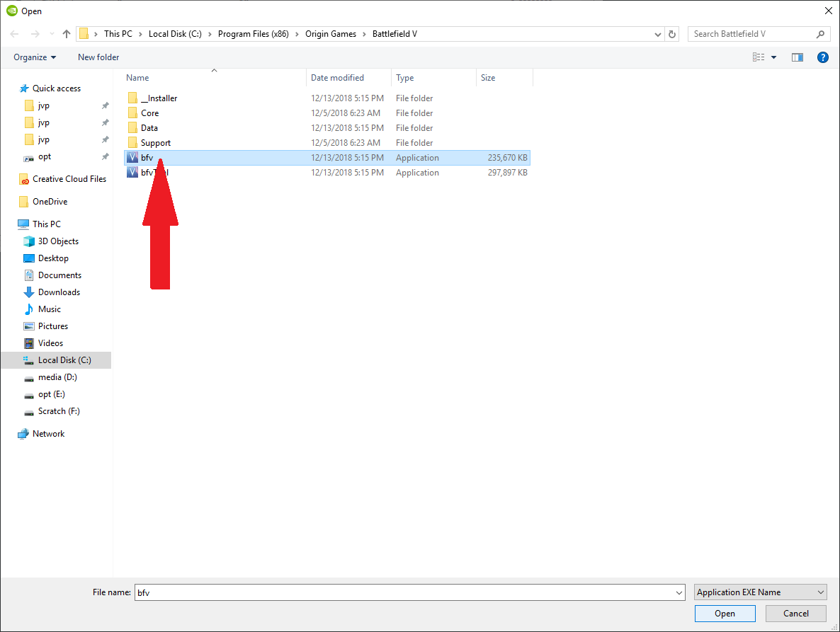Open OneDrive in navigation pane
The width and height of the screenshot is (840, 632).
pyautogui.click(x=50, y=202)
